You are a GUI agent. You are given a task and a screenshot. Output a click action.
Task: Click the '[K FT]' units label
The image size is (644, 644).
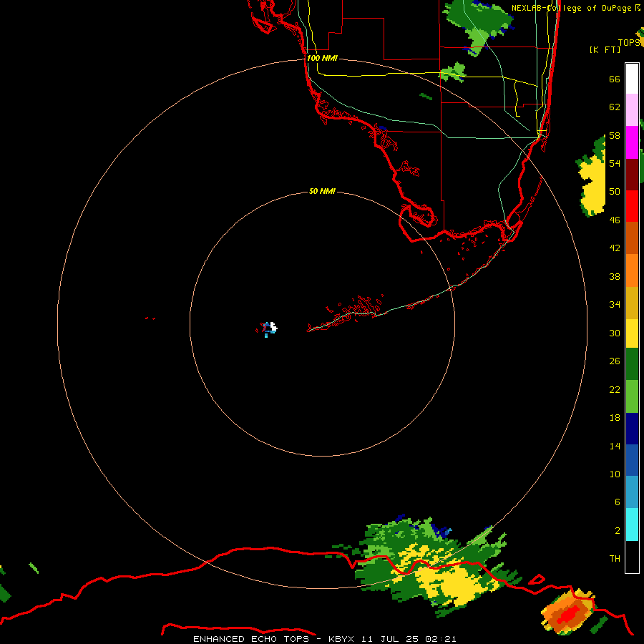tap(605, 49)
